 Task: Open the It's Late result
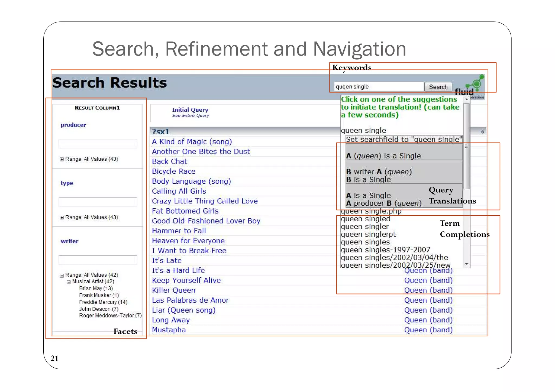pyautogui.click(x=167, y=261)
